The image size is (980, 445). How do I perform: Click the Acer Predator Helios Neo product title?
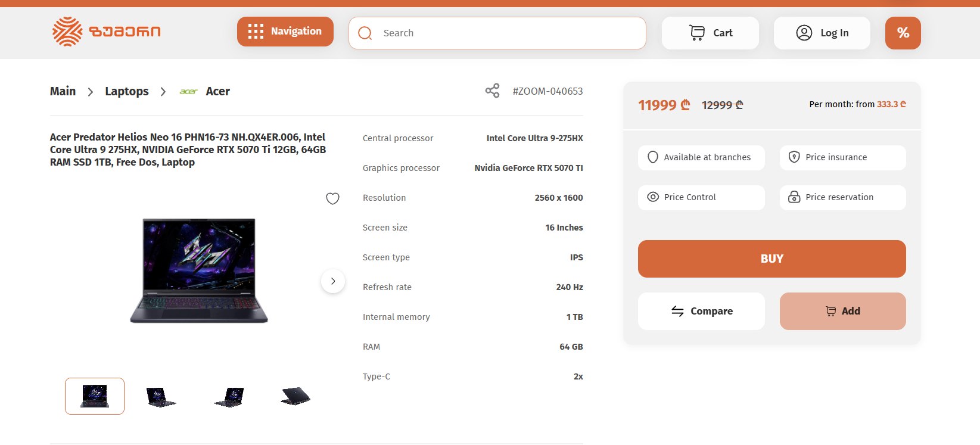click(188, 150)
